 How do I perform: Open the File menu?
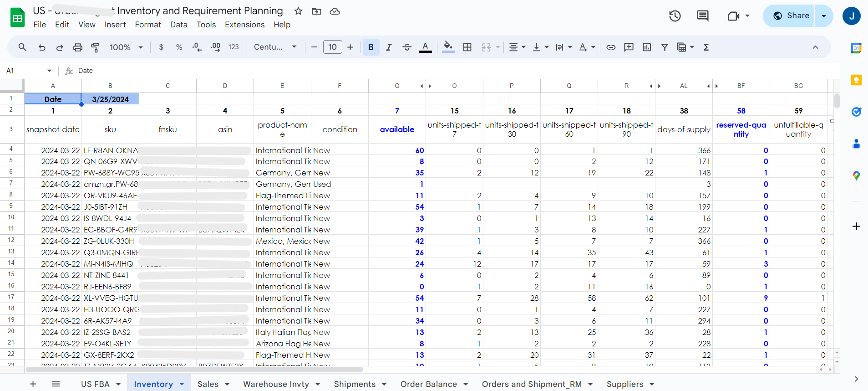point(40,25)
